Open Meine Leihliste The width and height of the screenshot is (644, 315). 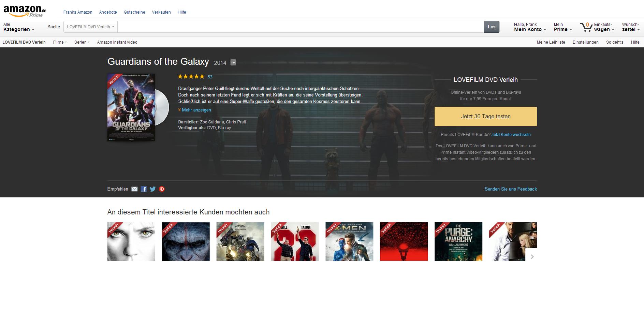click(x=551, y=42)
